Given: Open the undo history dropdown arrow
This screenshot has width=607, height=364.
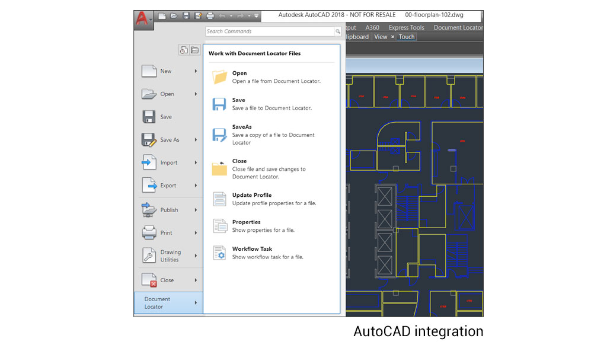Looking at the screenshot, I should 231,16.
